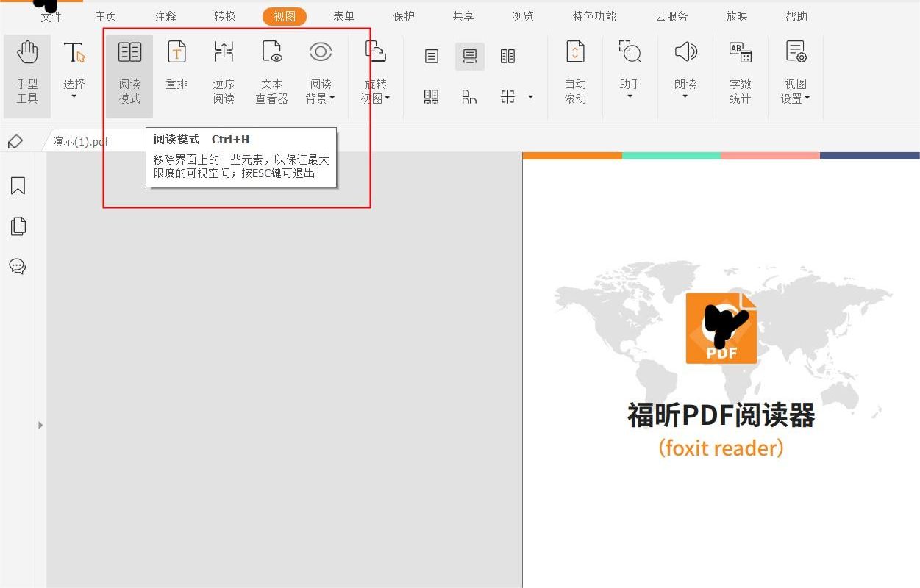920x588 pixels.
Task: Open the page thumbnails panel icon
Action: coord(18,226)
